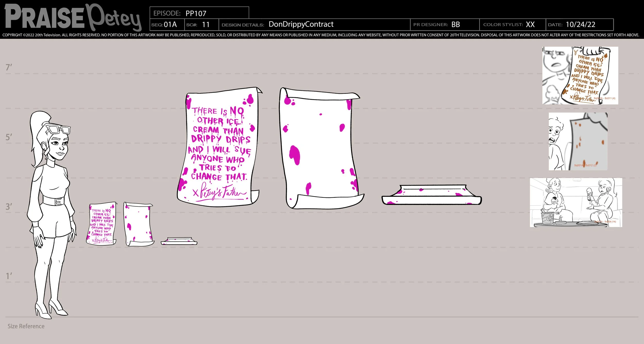Click the COLOR STYLIST value XX

coord(530,24)
